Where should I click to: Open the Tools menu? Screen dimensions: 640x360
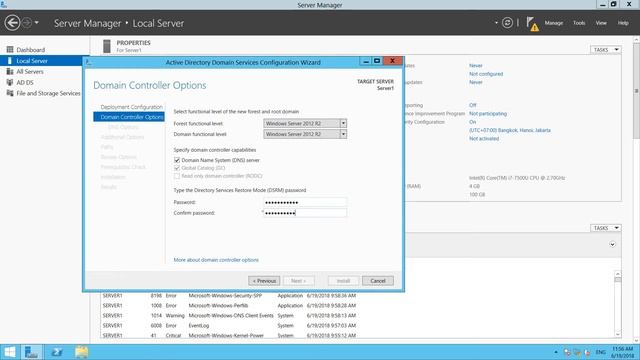coord(579,23)
